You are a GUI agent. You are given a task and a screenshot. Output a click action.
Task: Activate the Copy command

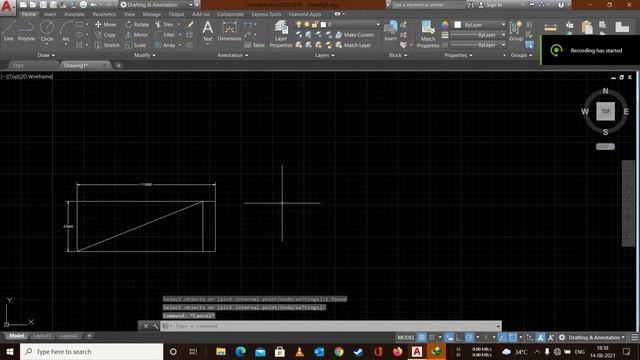click(x=105, y=35)
